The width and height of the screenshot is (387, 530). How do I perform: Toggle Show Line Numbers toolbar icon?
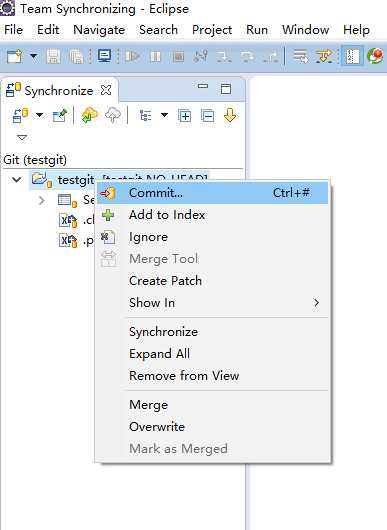pyautogui.click(x=352, y=56)
